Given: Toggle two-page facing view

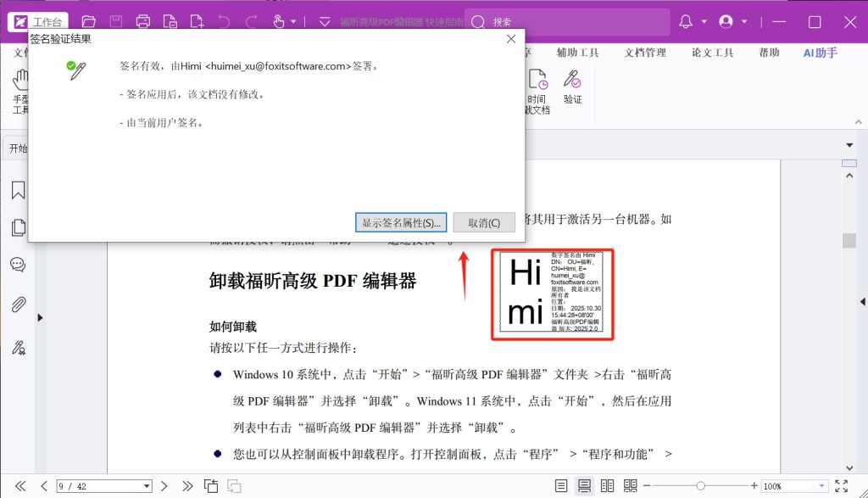Looking at the screenshot, I should tap(607, 486).
